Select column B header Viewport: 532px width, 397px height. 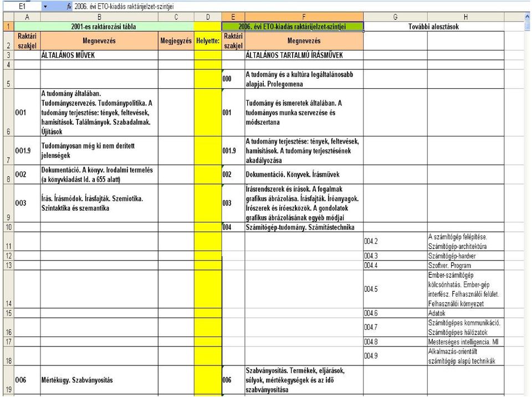click(x=99, y=17)
